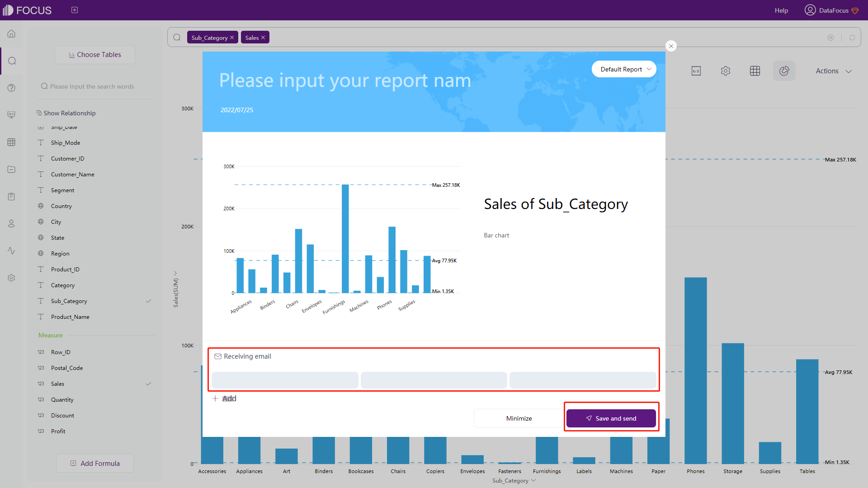868x488 pixels.
Task: Click the bar chart thumbnail in report
Action: pyautogui.click(x=341, y=240)
